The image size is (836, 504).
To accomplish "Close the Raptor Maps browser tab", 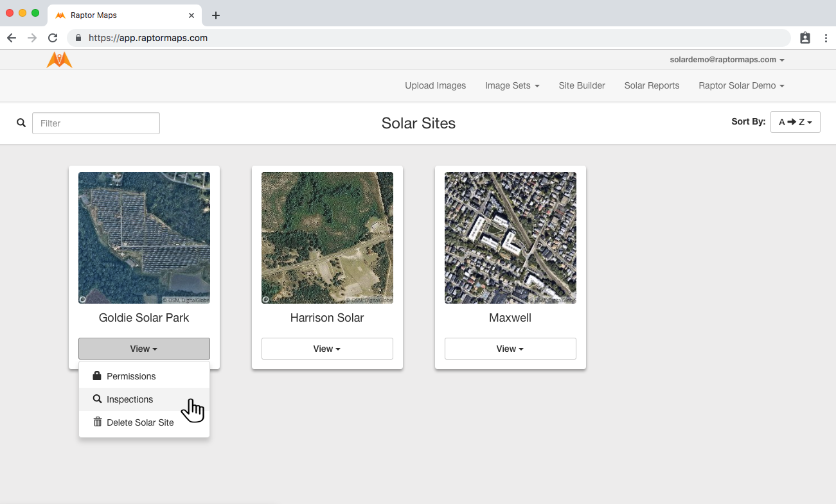I will click(191, 15).
